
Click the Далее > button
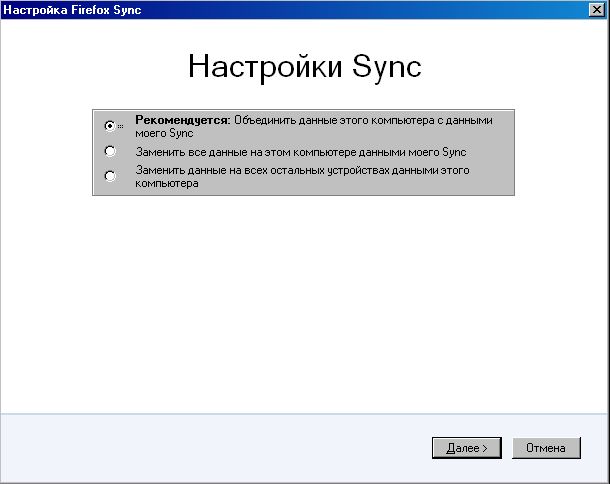click(466, 448)
